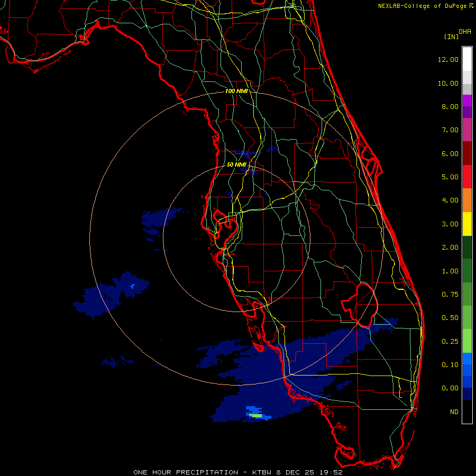The image size is (476, 476).
Task: Select the 3.00 legend value
Action: (x=450, y=224)
